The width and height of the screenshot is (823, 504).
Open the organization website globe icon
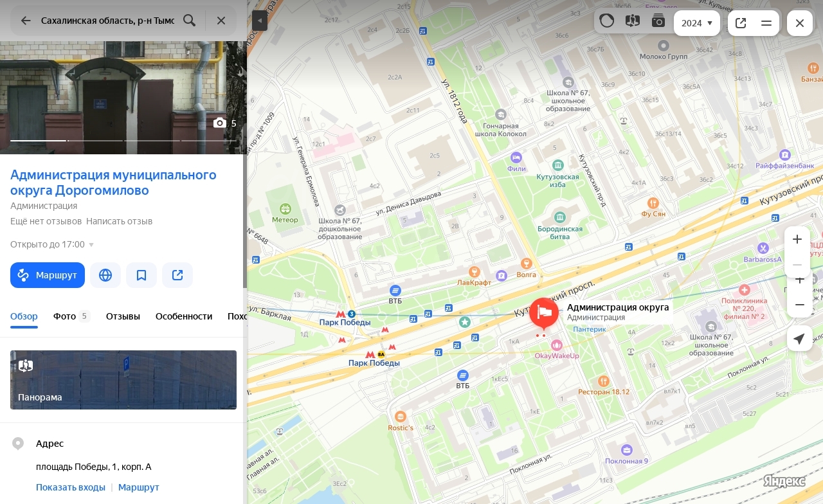click(105, 275)
